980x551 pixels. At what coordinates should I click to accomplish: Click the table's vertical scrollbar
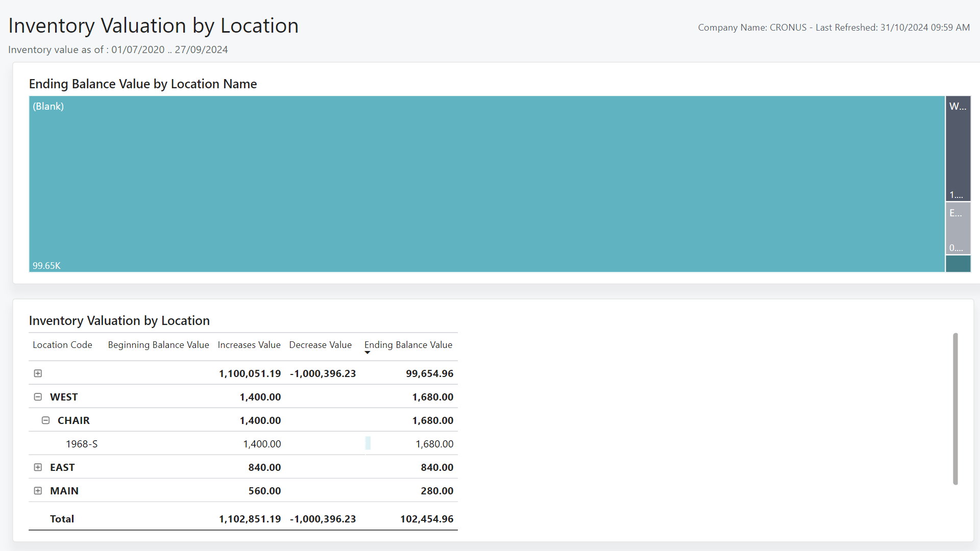coord(955,408)
